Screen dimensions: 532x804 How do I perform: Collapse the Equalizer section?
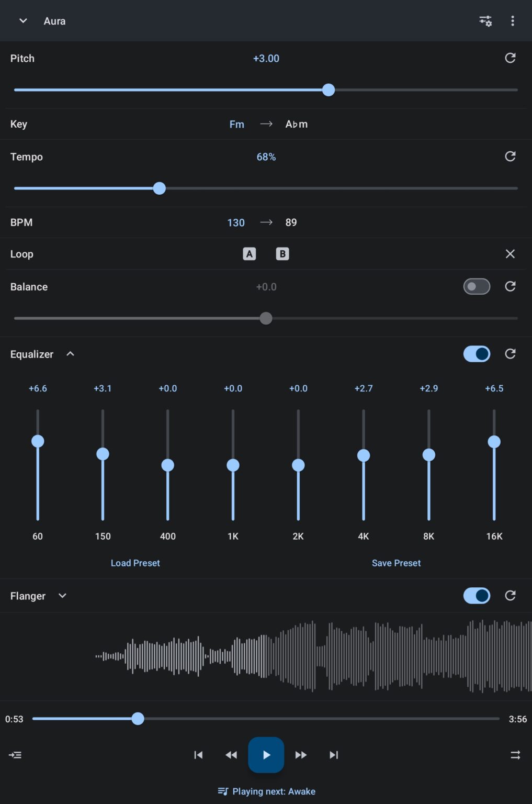(70, 354)
